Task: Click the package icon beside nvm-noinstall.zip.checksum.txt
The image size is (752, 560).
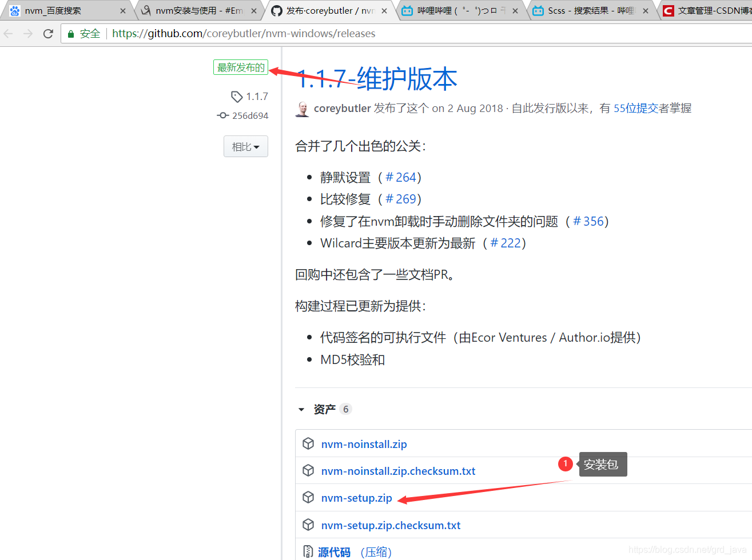Action: coord(308,470)
